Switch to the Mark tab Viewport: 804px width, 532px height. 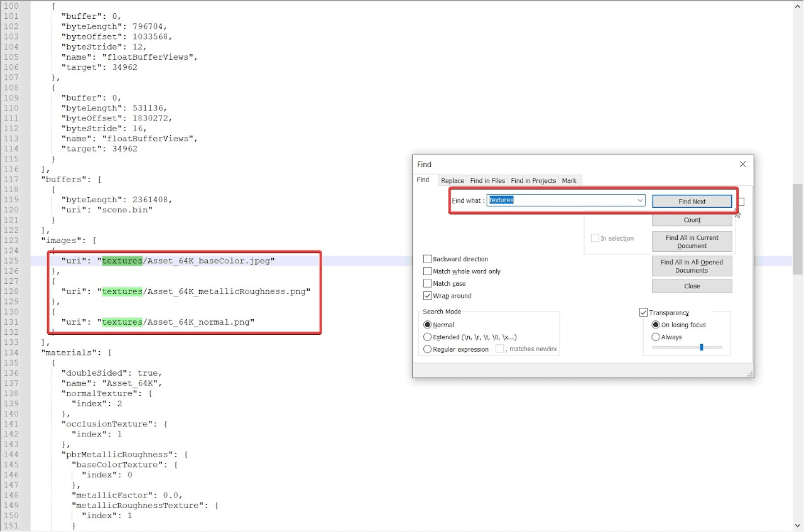click(569, 180)
